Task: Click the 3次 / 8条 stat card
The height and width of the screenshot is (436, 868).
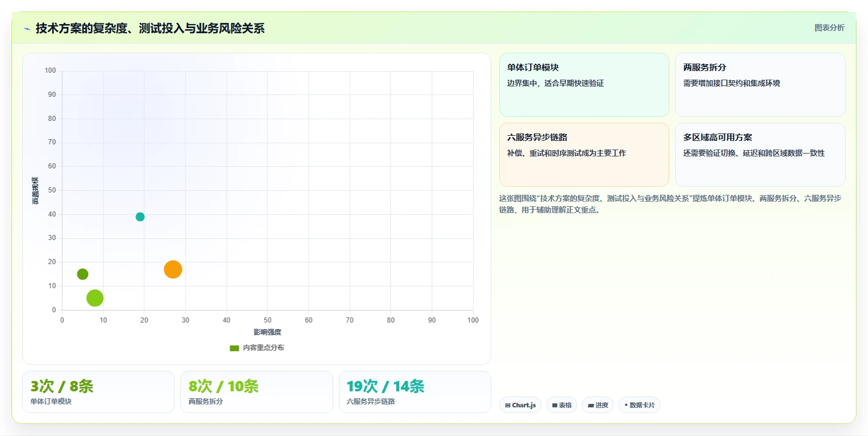Action: (98, 392)
